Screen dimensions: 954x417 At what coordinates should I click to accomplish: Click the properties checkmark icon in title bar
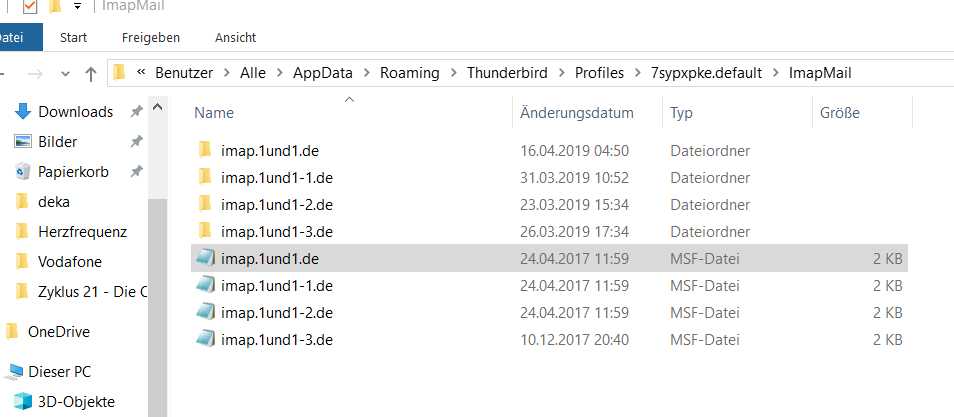point(30,7)
